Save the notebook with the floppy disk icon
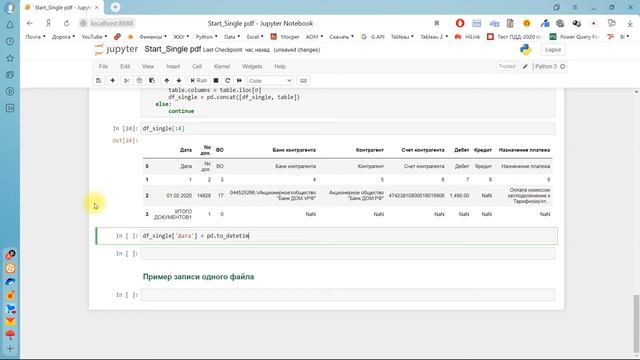This screenshot has height=360, width=640. (x=98, y=80)
